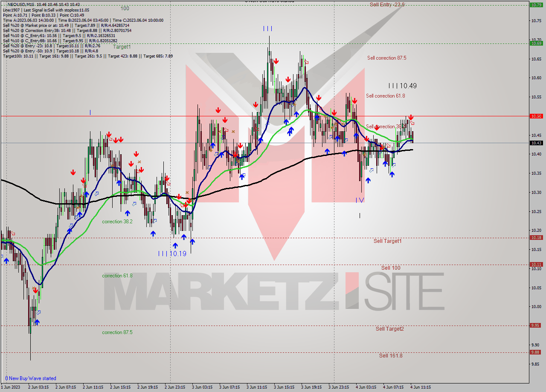Click the 10.60 price axis value

click(536, 78)
